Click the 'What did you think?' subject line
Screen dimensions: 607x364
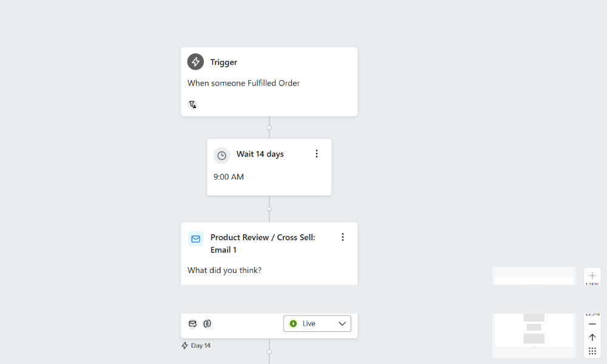(x=225, y=271)
